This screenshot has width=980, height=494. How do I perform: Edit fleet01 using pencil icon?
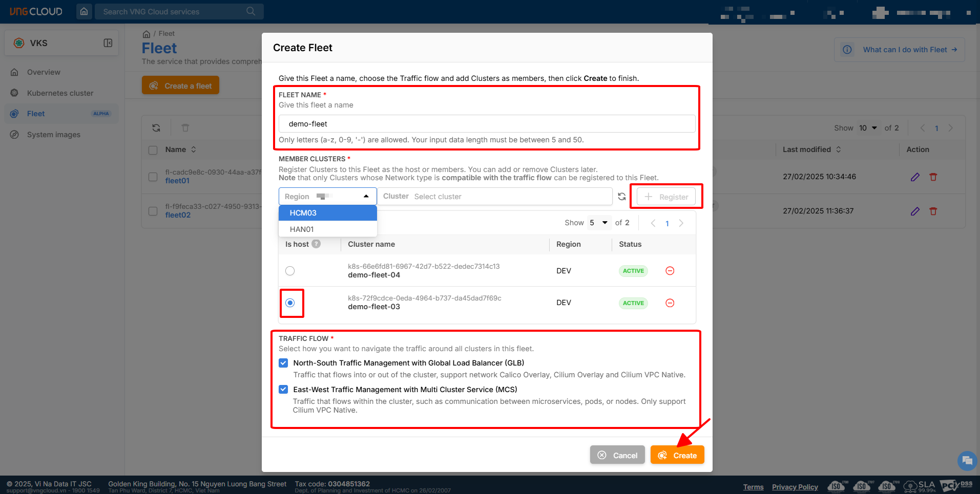[x=915, y=177]
